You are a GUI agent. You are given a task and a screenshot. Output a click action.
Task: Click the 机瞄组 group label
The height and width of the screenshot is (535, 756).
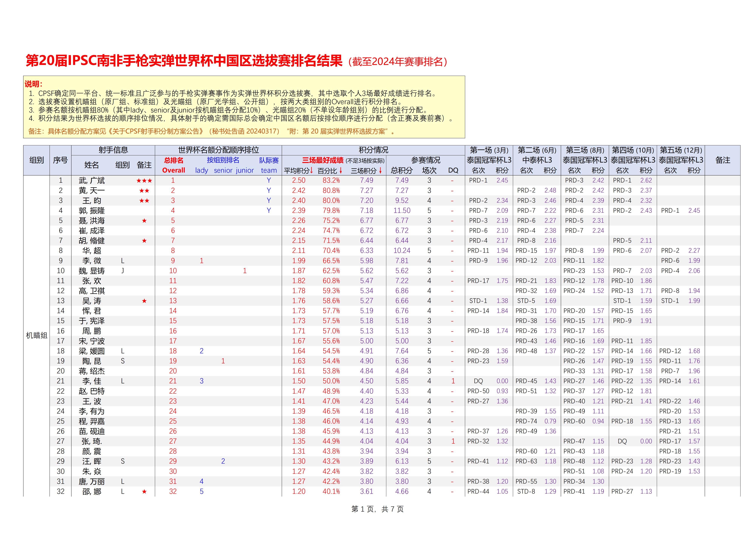coord(37,336)
